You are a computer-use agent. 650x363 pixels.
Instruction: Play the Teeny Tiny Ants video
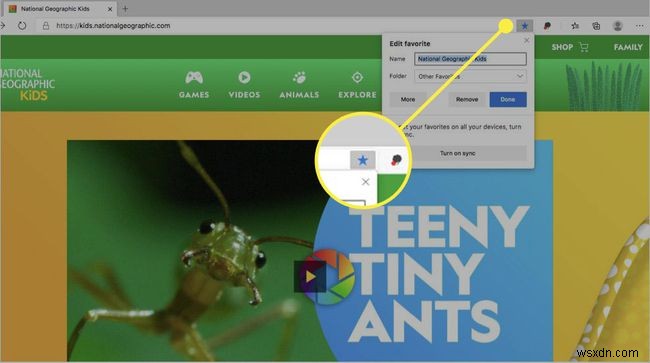point(310,276)
